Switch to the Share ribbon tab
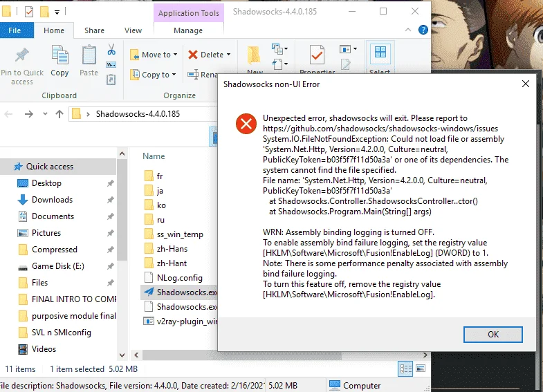Viewport: 543px width, 392px height. tap(94, 30)
